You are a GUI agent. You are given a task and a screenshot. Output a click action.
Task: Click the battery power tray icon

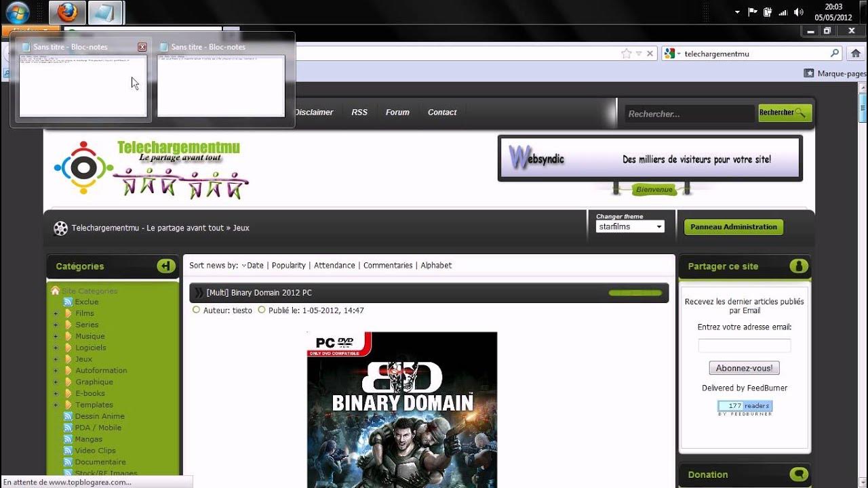pos(768,12)
